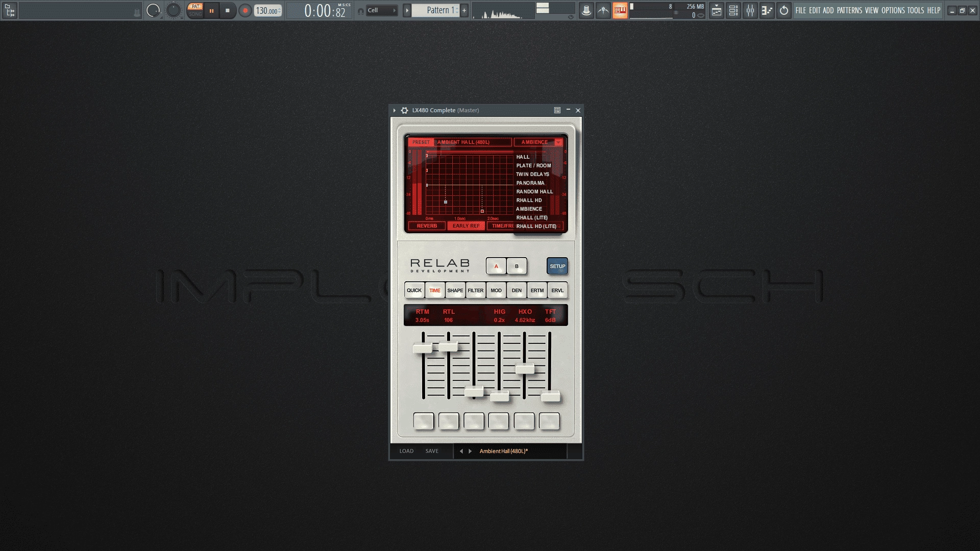Screen dimensions: 980x551
Task: Open the PATTERNS menu
Action: tap(849, 10)
